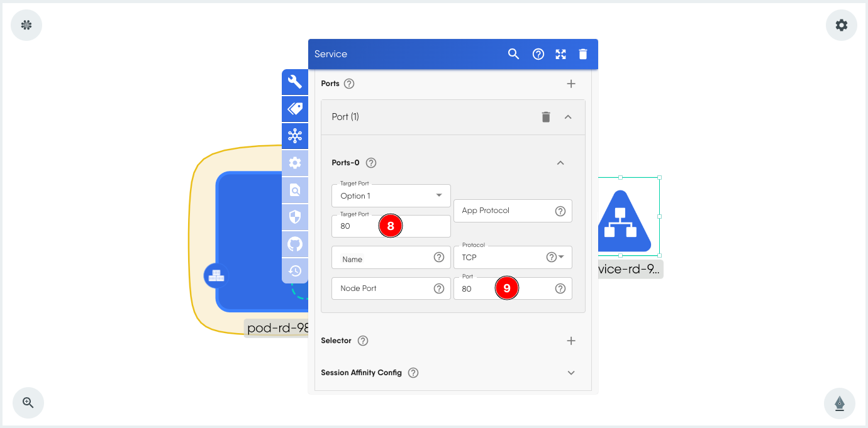The image size is (868, 428).
Task: Click the search icon in Service header
Action: click(x=514, y=54)
